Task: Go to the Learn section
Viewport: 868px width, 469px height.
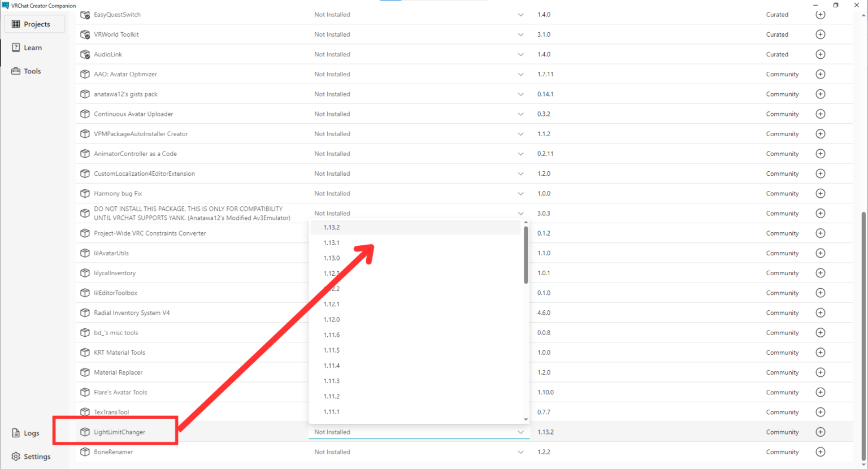Action: point(32,48)
